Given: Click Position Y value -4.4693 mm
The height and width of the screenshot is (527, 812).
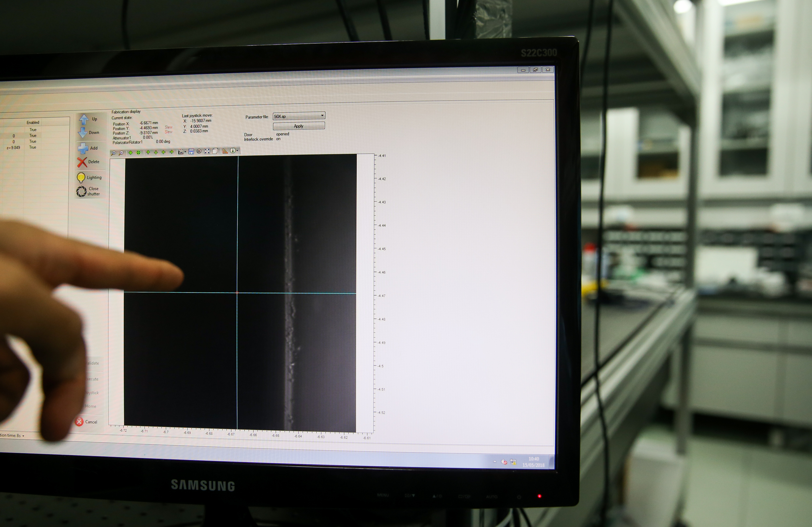Looking at the screenshot, I should (149, 128).
